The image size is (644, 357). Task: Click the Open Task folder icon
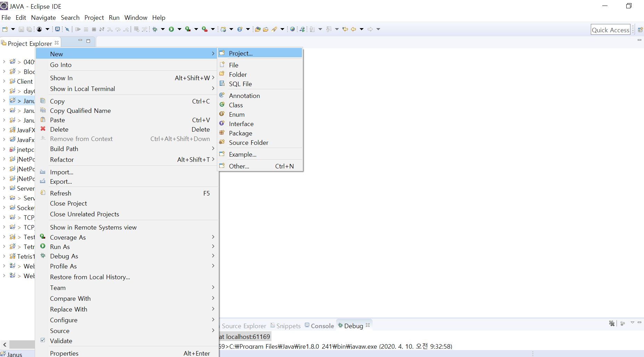point(266,29)
